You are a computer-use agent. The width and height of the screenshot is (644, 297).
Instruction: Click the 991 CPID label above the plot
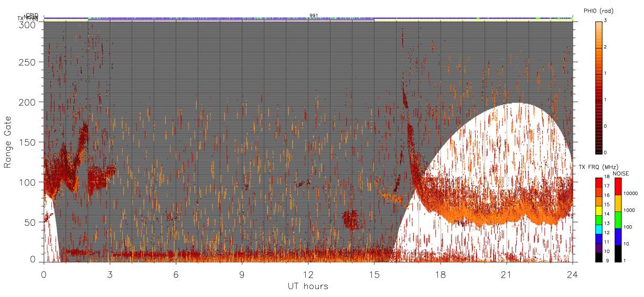[x=313, y=16]
